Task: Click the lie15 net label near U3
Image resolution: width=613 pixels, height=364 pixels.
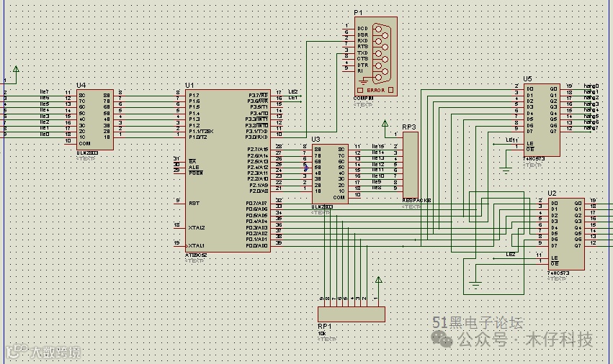Action: click(377, 146)
